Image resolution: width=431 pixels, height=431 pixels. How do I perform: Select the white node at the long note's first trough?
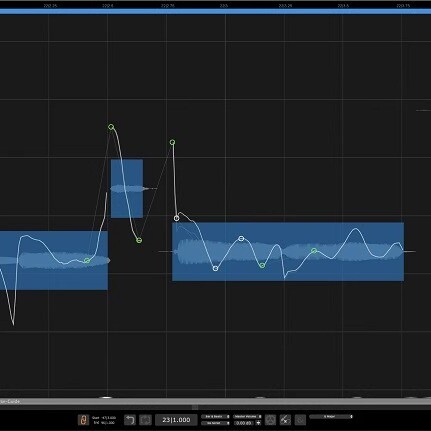coord(215,268)
